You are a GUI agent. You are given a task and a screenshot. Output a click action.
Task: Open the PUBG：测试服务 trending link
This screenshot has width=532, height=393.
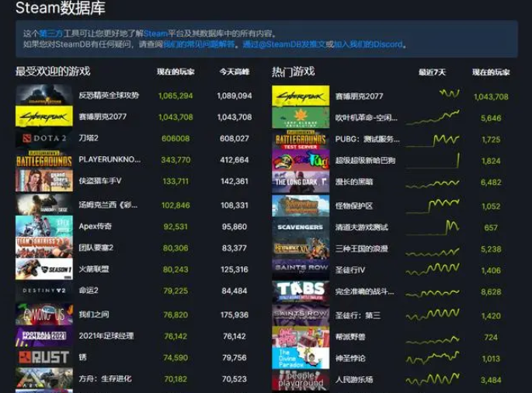pos(367,140)
